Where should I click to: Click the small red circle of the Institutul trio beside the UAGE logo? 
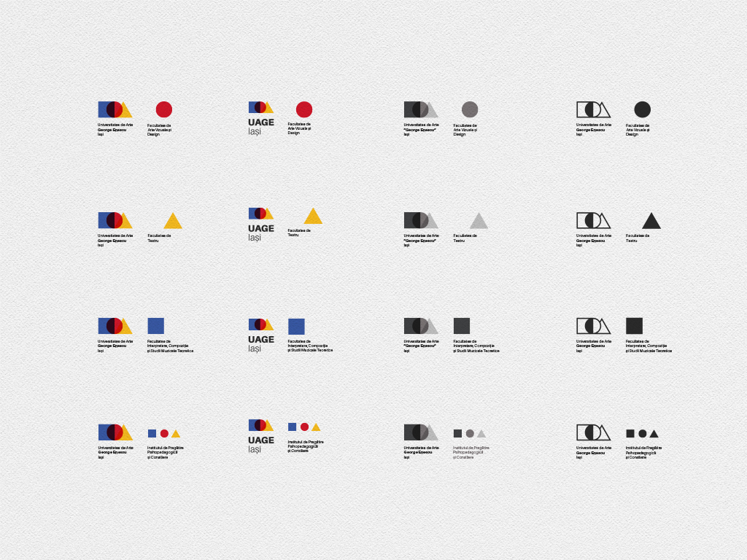304,427
